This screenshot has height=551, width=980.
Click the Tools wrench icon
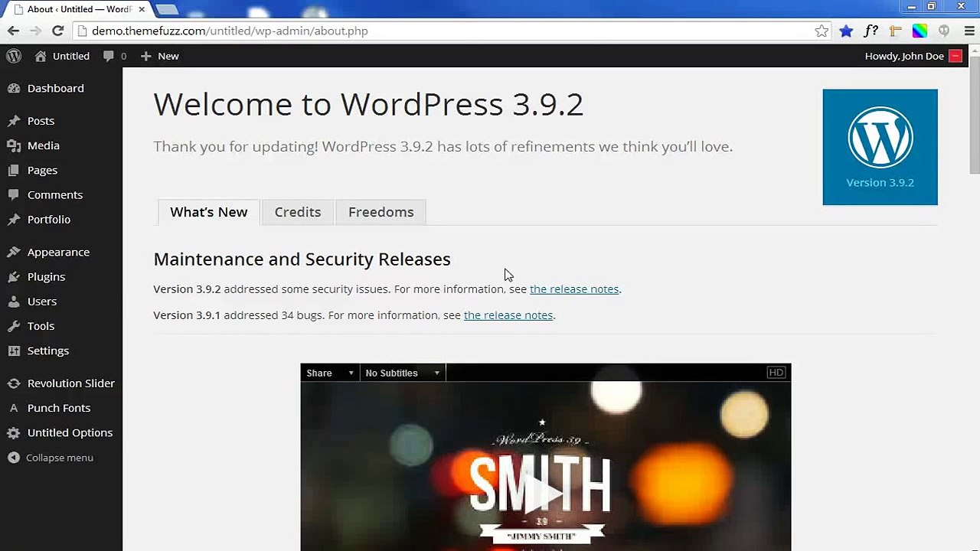coord(14,326)
